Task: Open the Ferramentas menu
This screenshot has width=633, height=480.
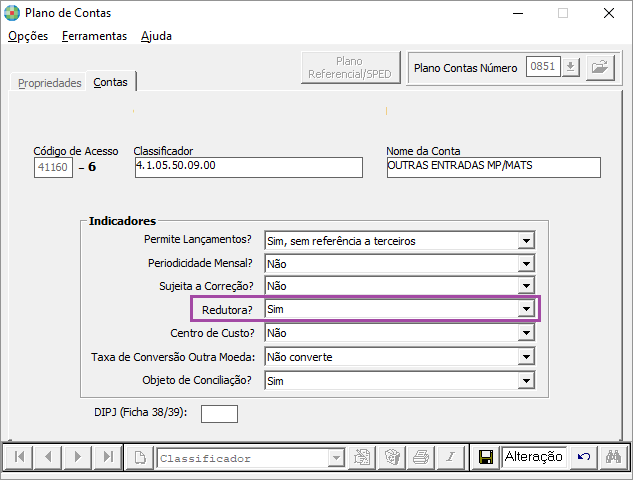Action: click(x=94, y=36)
